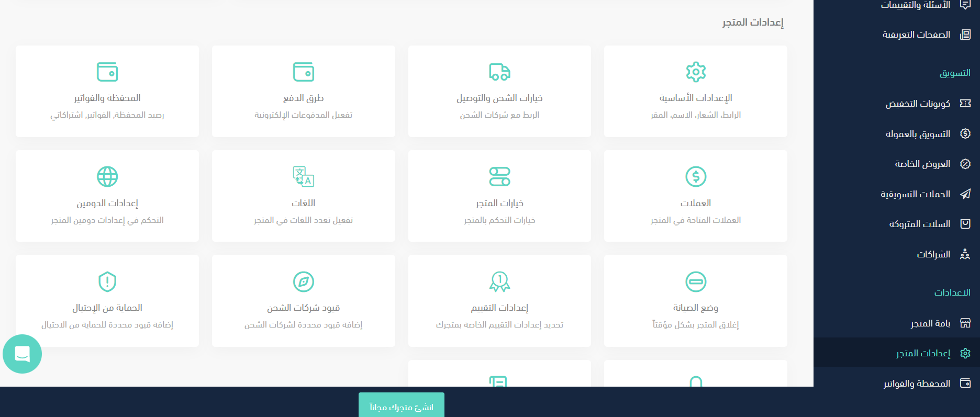Open الشراكات sidebar entry
Viewport: 980px width, 417px height.
pos(934,254)
